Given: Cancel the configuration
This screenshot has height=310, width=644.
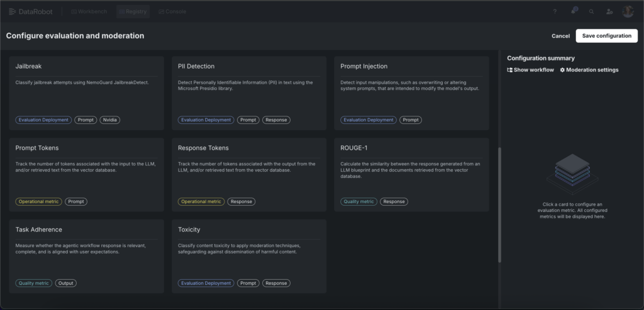Looking at the screenshot, I should [x=560, y=36].
